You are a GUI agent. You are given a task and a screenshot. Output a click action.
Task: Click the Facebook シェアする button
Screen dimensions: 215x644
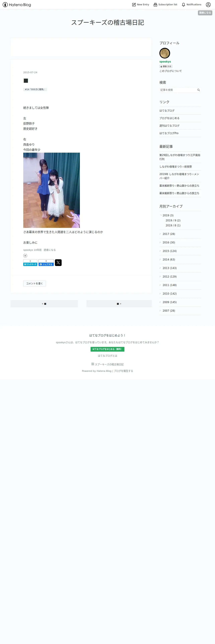[46, 262]
